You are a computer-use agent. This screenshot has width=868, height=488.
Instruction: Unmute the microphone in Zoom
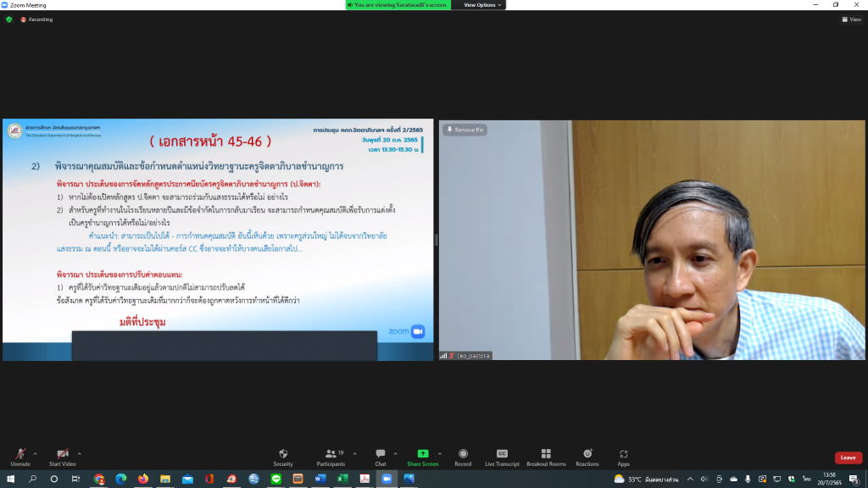[x=20, y=457]
